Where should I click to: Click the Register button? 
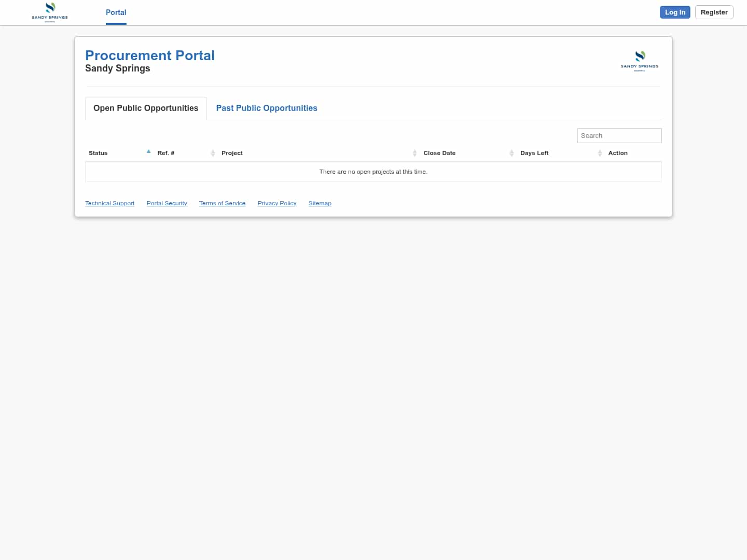click(714, 12)
